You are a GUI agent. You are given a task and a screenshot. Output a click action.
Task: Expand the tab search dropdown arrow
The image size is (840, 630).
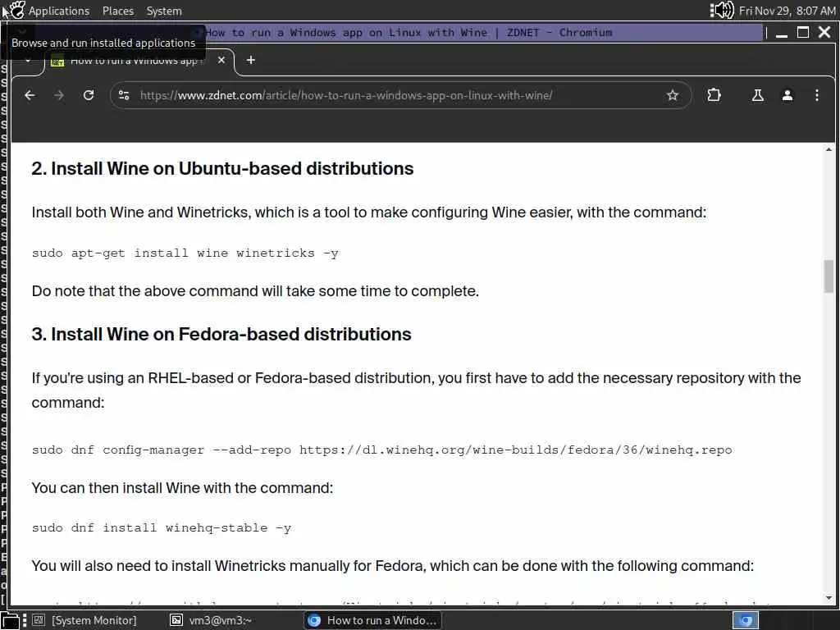tap(27, 60)
